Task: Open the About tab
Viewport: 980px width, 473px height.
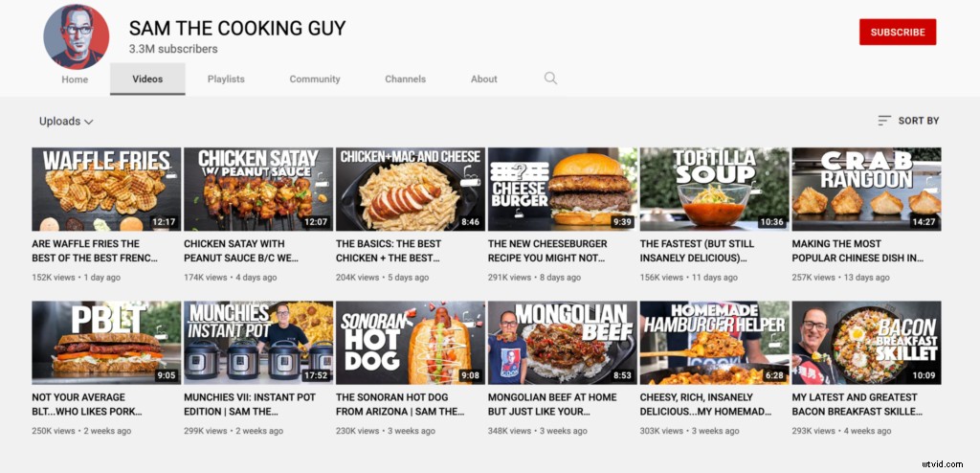Action: pos(484,79)
